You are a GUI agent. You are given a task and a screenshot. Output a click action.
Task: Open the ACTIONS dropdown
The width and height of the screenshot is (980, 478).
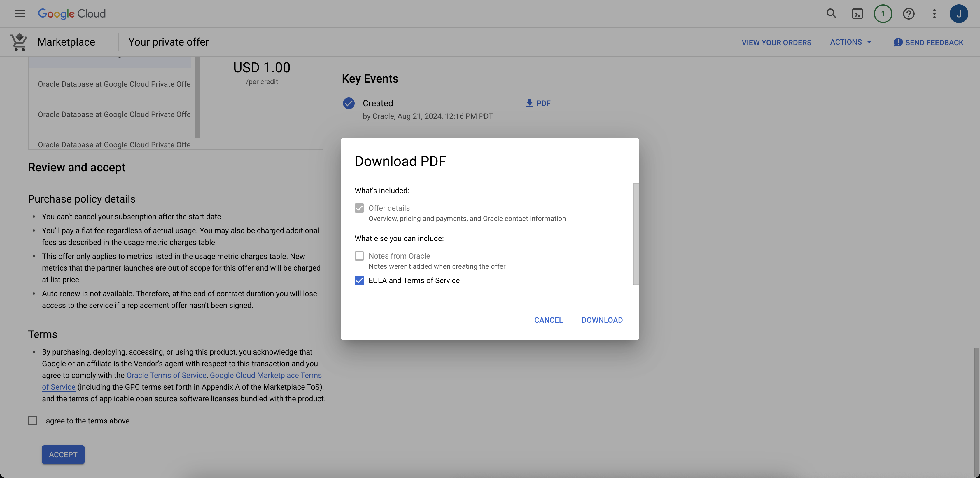(x=851, y=42)
